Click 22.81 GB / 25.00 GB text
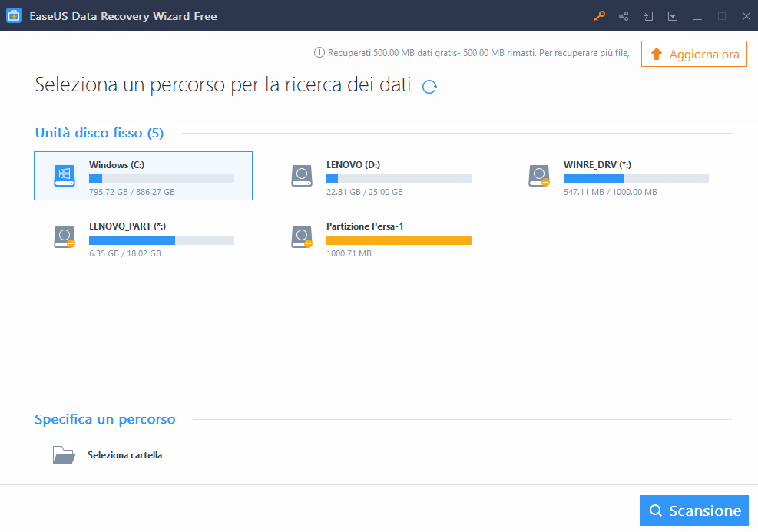The width and height of the screenshot is (758, 532). pos(365,192)
